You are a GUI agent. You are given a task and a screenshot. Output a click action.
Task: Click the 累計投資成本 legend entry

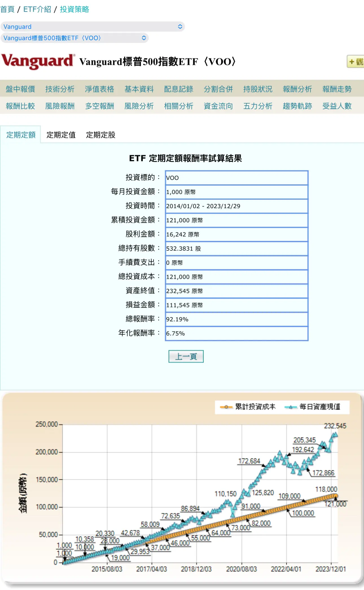(248, 407)
